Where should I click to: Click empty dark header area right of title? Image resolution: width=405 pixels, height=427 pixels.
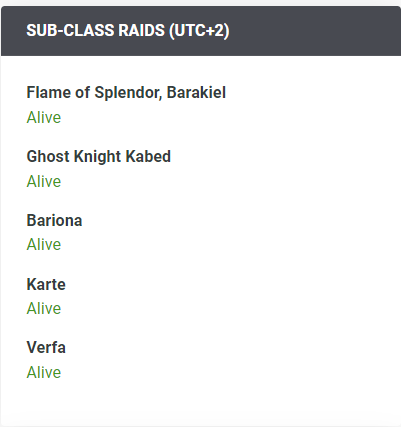tap(313, 31)
